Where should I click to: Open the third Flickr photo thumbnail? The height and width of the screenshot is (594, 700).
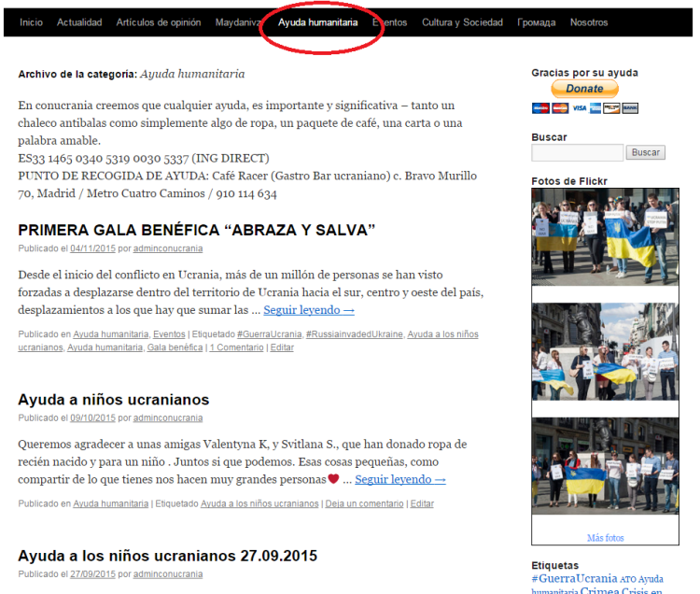click(605, 466)
